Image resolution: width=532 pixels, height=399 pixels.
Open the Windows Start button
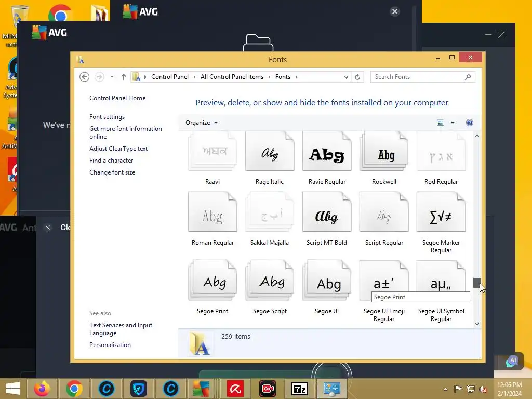[x=13, y=389]
